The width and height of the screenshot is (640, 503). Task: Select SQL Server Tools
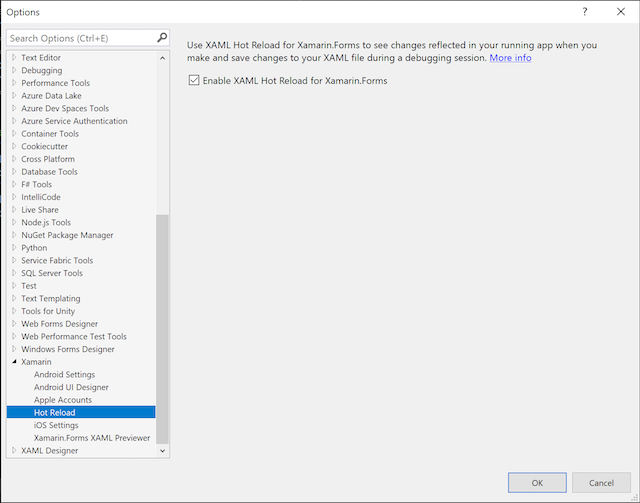tap(52, 273)
